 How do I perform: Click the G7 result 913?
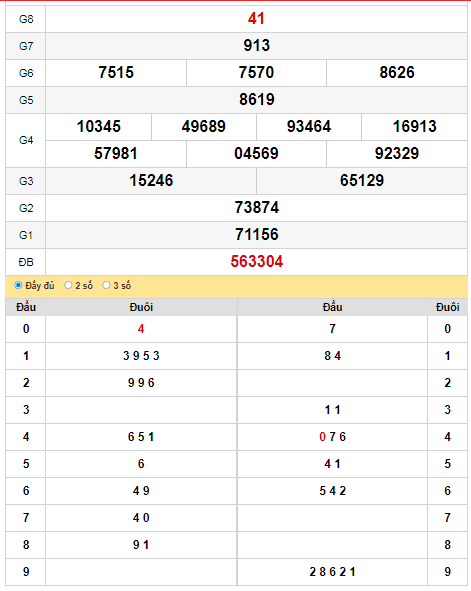pos(257,46)
